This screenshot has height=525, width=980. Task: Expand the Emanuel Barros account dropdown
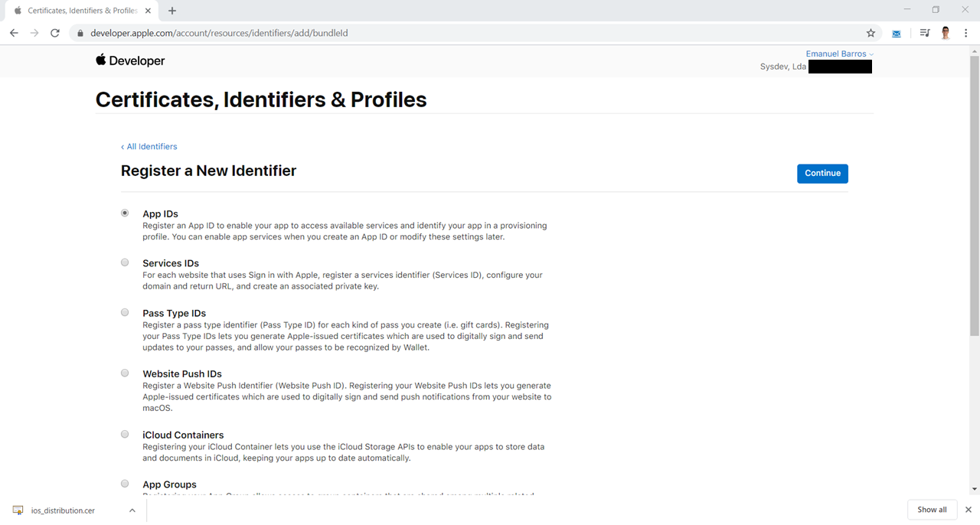pyautogui.click(x=840, y=54)
